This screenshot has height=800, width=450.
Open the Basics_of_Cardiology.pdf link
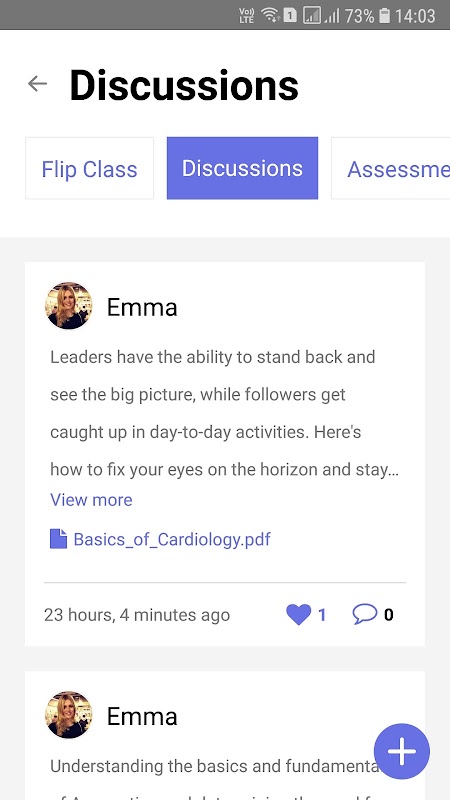(172, 539)
